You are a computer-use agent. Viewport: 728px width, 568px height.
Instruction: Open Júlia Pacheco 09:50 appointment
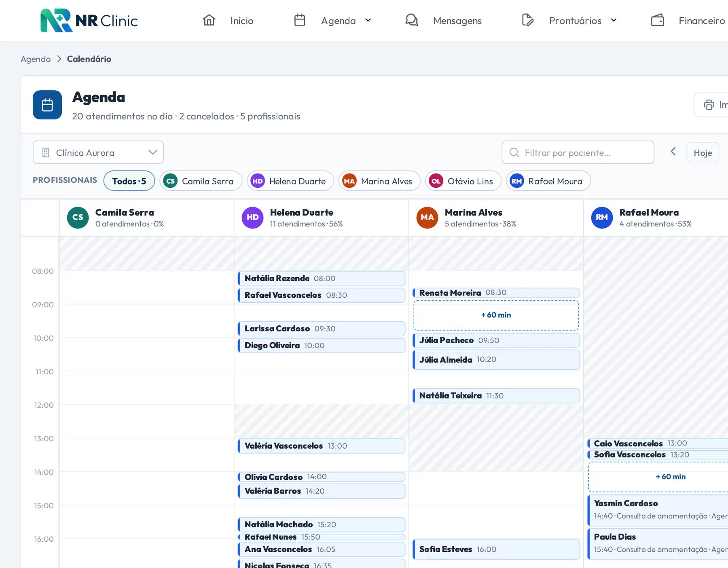496,340
